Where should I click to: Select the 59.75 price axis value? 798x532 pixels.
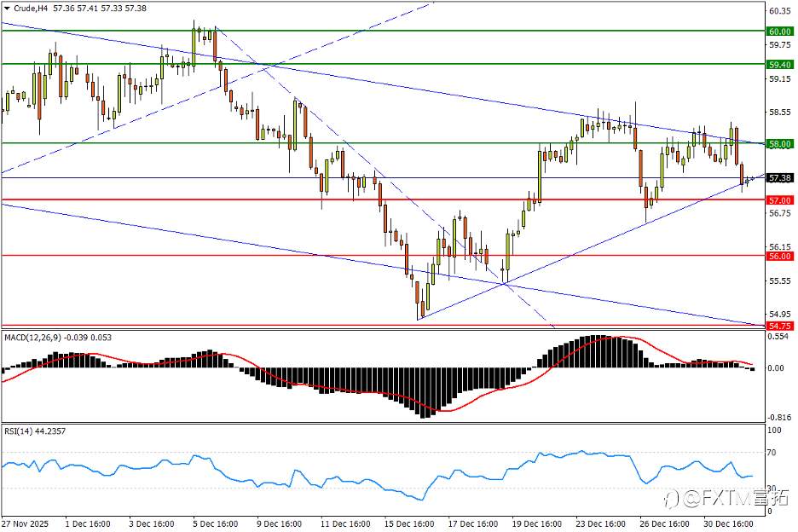point(780,45)
